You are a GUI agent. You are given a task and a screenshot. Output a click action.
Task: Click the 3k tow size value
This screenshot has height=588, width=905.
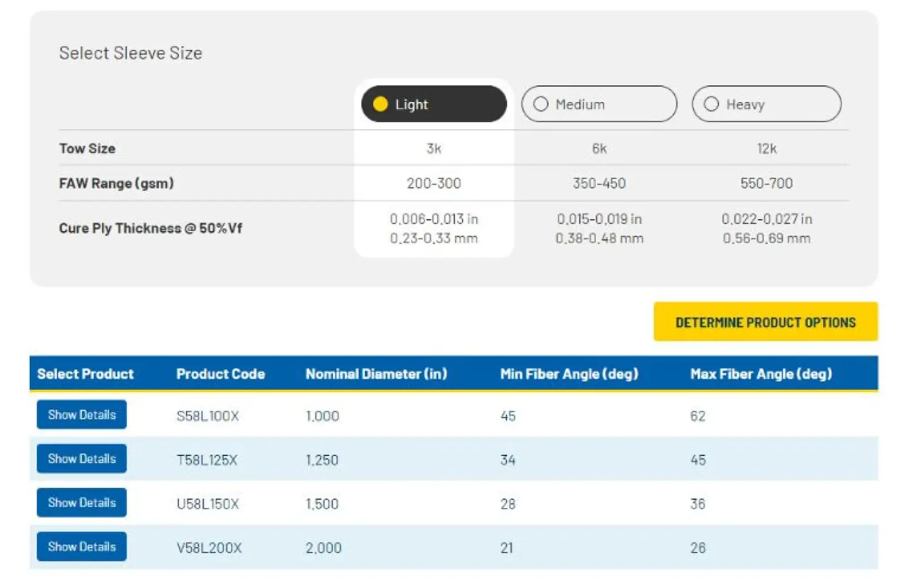(434, 148)
